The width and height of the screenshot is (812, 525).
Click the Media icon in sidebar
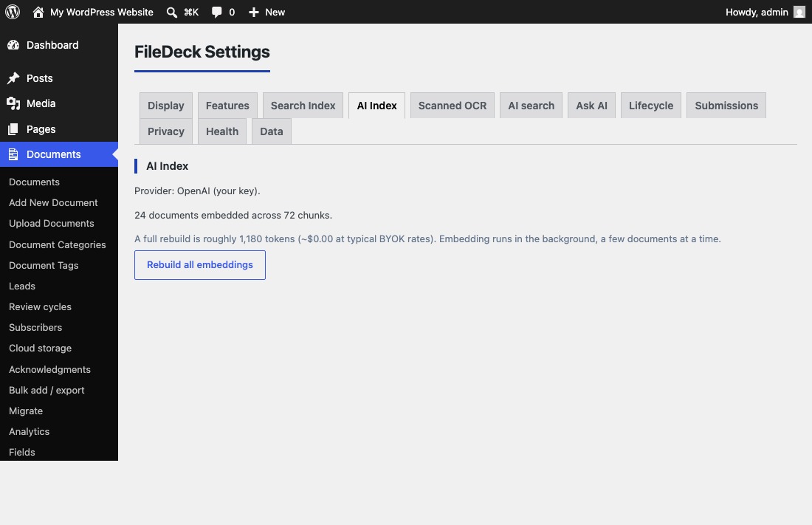pyautogui.click(x=13, y=103)
